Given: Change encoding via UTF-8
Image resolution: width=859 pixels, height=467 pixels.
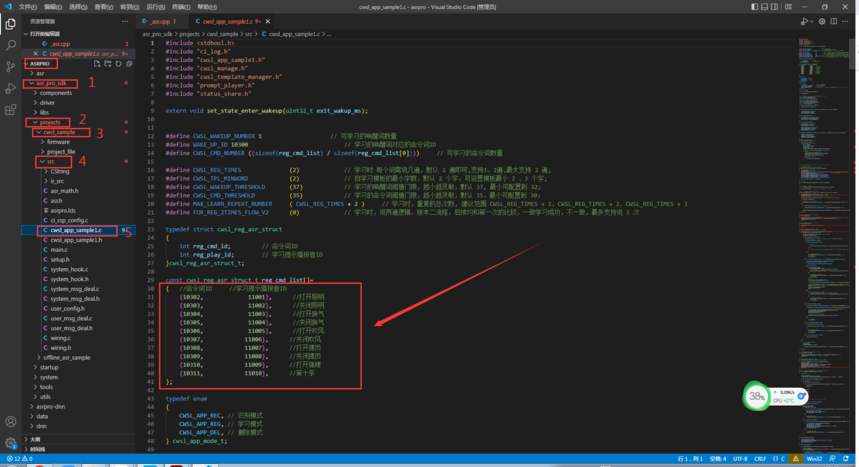Looking at the screenshot, I should (x=740, y=458).
